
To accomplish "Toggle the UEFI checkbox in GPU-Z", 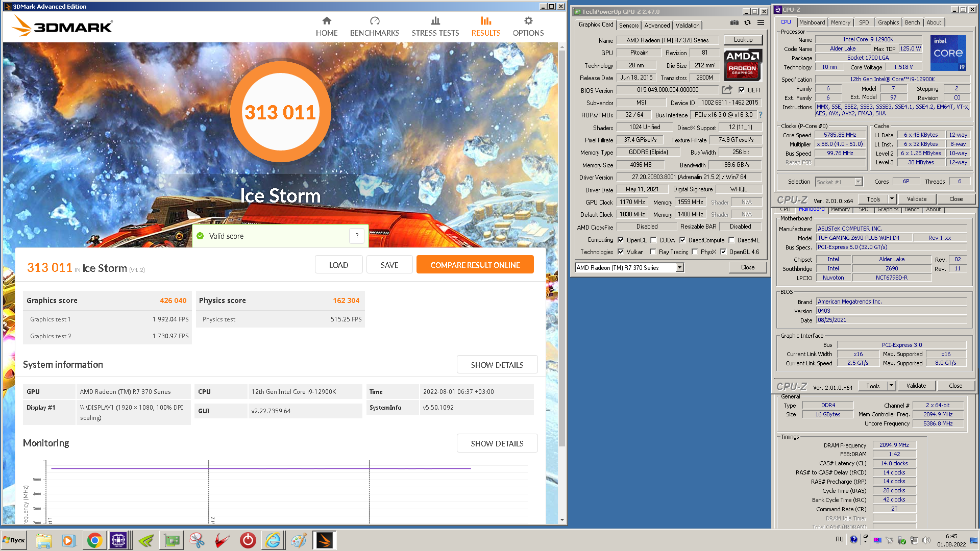I will [x=742, y=90].
